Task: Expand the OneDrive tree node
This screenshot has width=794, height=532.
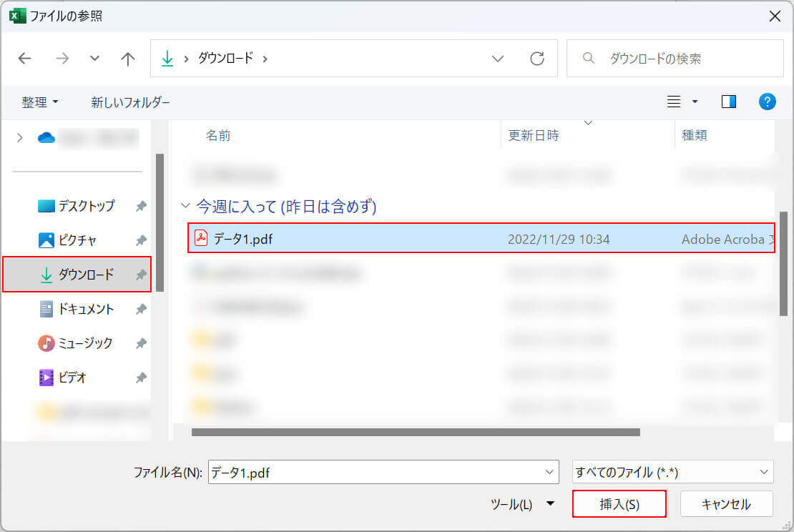Action: 19,137
